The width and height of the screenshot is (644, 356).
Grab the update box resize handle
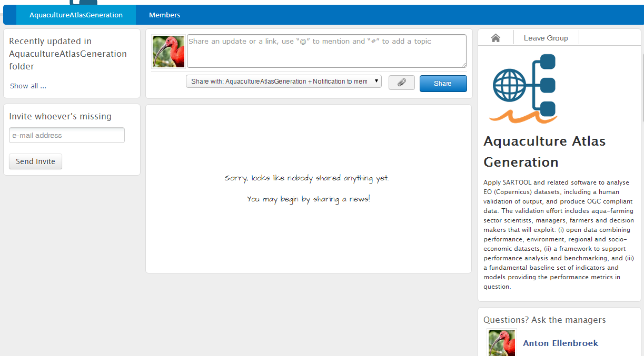click(x=464, y=65)
